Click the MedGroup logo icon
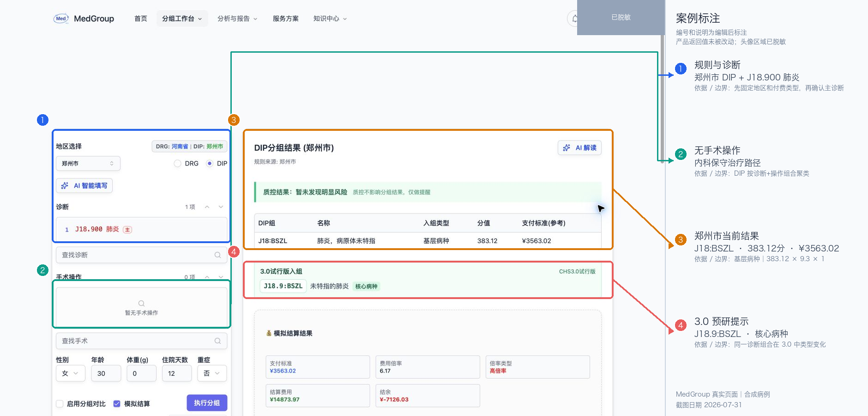 (x=61, y=18)
